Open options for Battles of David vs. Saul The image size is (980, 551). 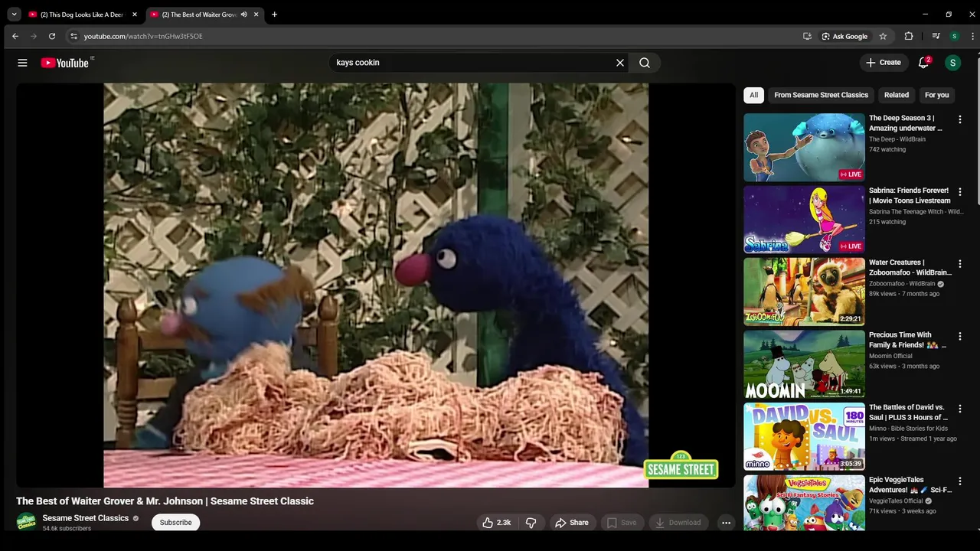[959, 409]
